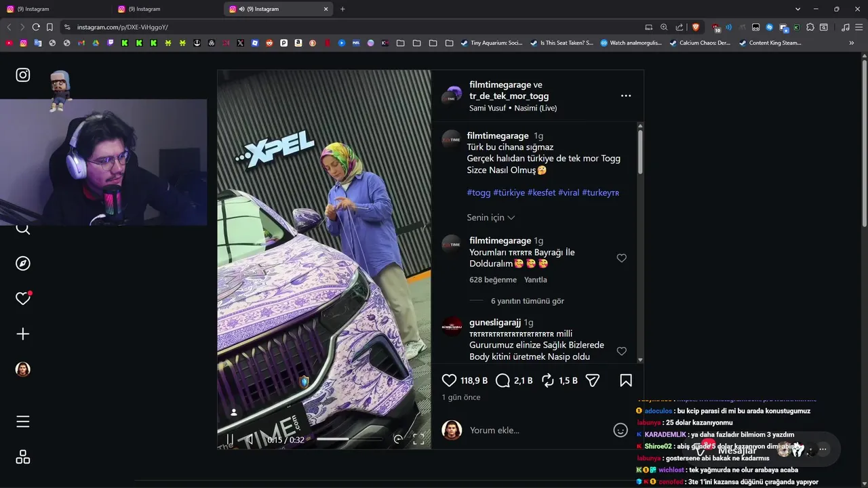Open filmtimegarage profile from post header

point(500,85)
